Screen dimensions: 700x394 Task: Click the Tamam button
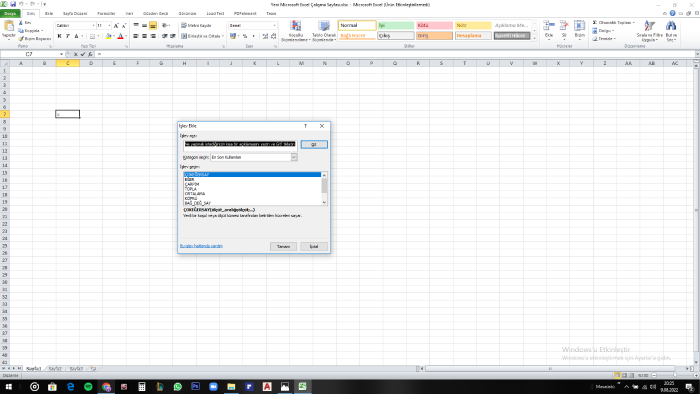(283, 246)
